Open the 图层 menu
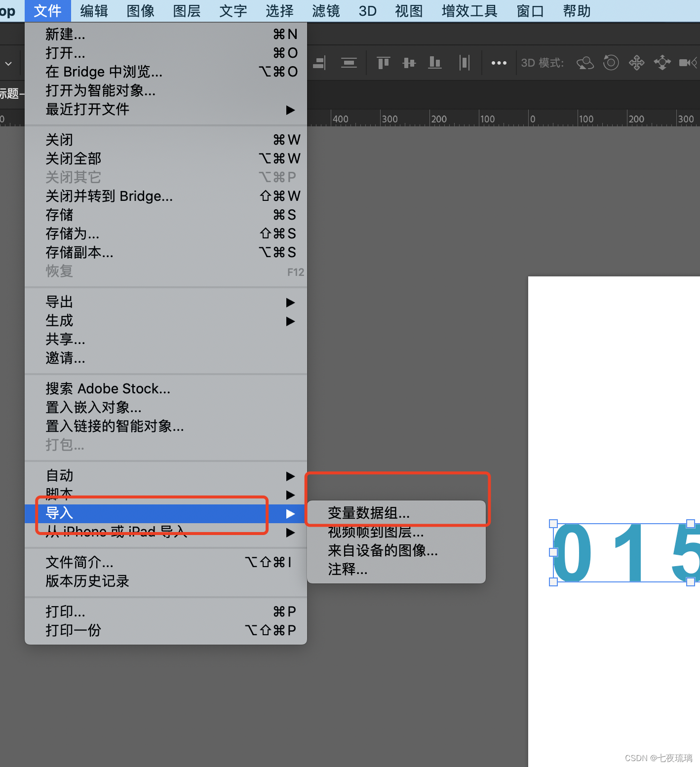The image size is (700, 767). pyautogui.click(x=187, y=11)
